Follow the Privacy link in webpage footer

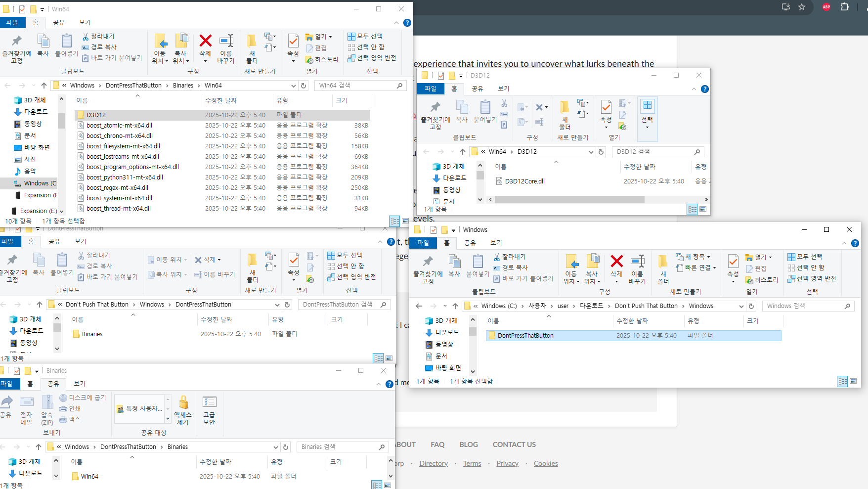pyautogui.click(x=507, y=463)
